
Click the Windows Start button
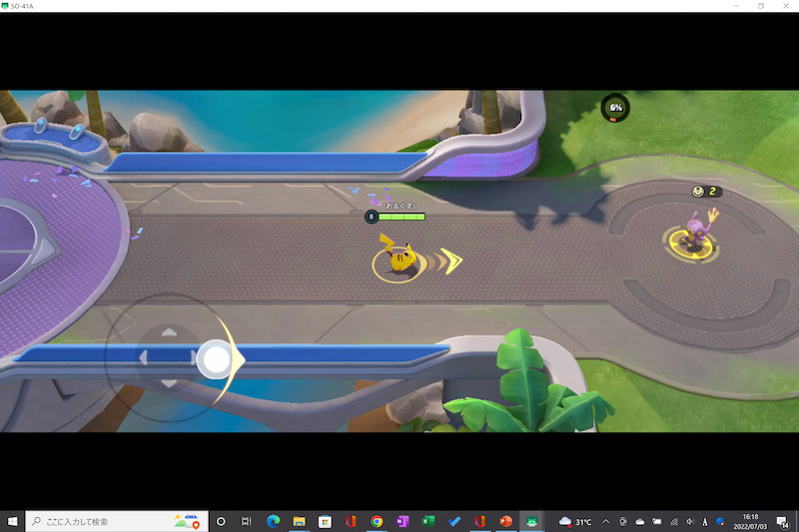(13, 521)
